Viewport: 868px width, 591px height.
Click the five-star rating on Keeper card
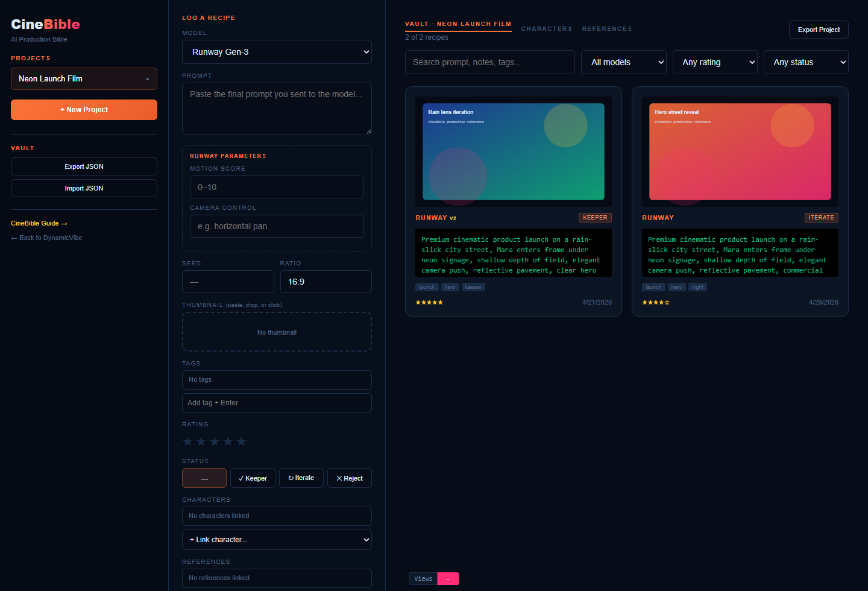(429, 302)
